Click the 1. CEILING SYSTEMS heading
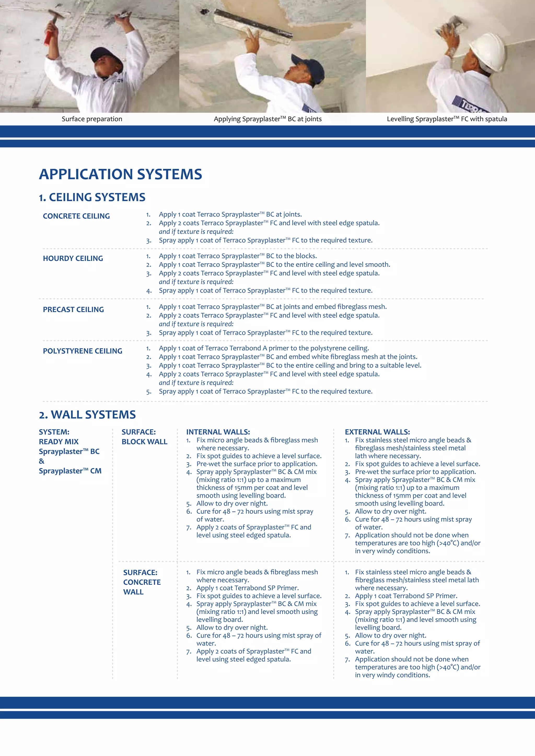The image size is (535, 756). [x=92, y=197]
